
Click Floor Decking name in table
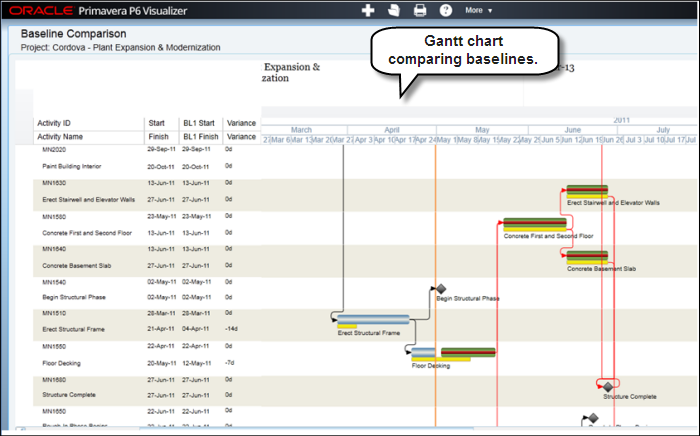[x=61, y=363]
